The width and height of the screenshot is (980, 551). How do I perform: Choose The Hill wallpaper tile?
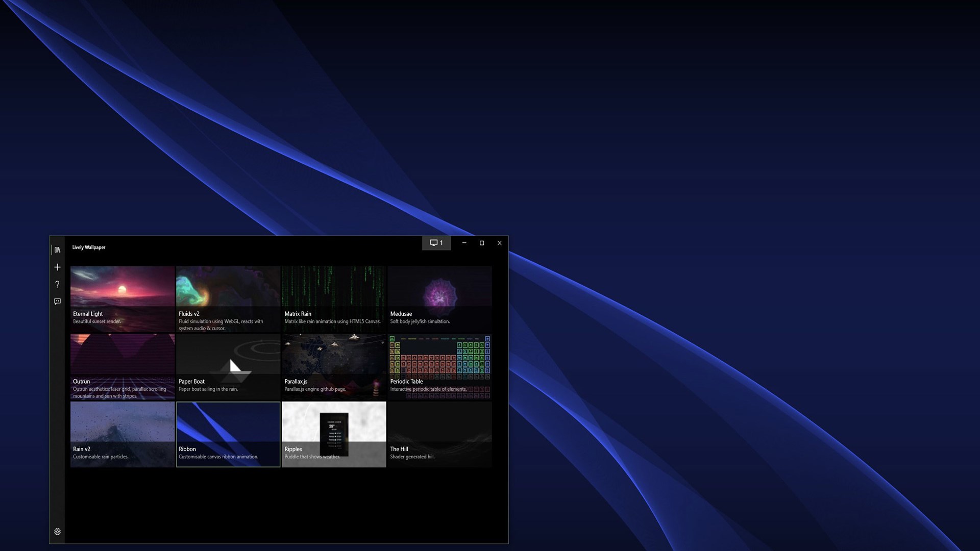coord(439,434)
